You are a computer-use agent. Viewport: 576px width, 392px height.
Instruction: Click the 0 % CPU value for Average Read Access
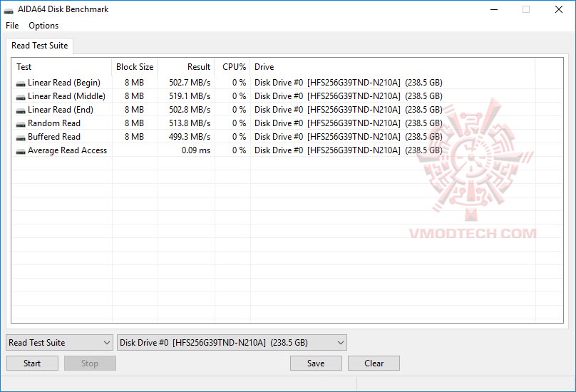click(x=239, y=150)
